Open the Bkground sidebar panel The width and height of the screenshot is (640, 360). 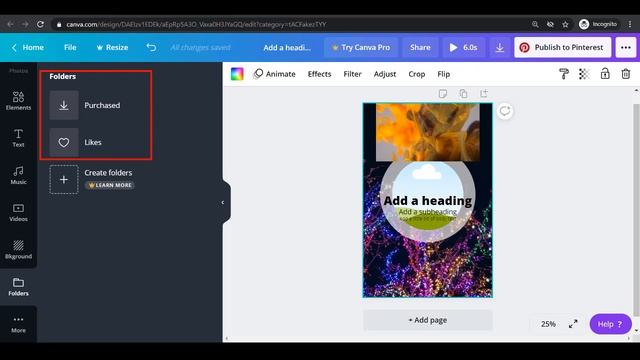18,249
